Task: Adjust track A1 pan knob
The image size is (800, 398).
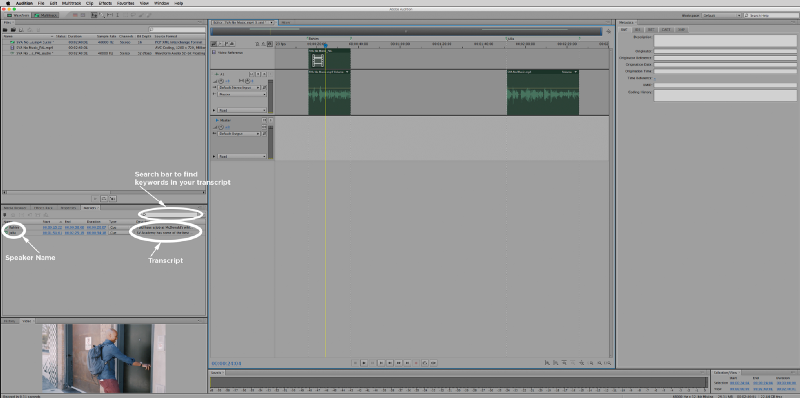Action: (x=247, y=81)
